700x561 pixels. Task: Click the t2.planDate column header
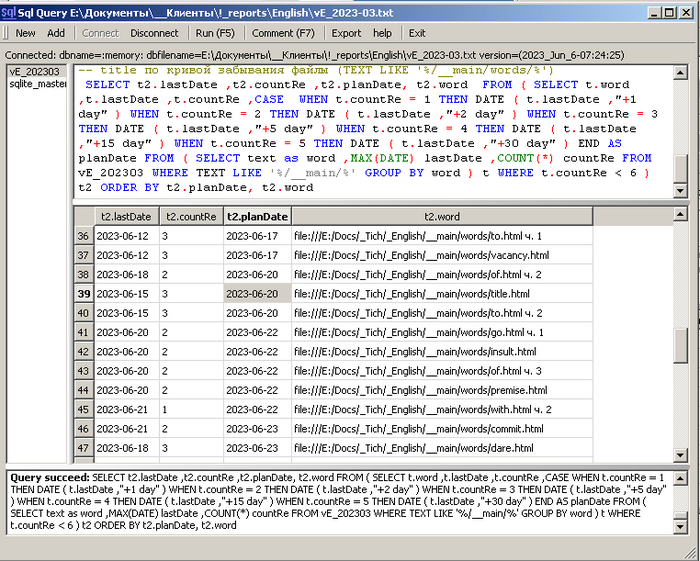point(257,216)
